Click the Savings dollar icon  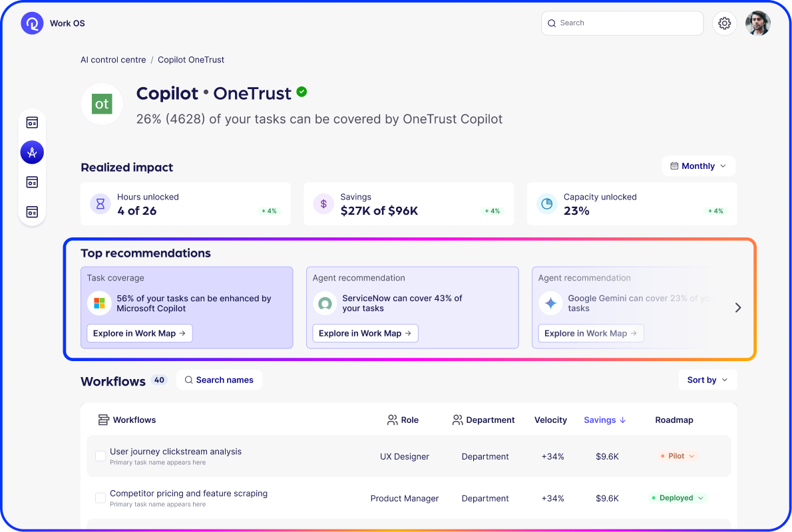coord(323,204)
